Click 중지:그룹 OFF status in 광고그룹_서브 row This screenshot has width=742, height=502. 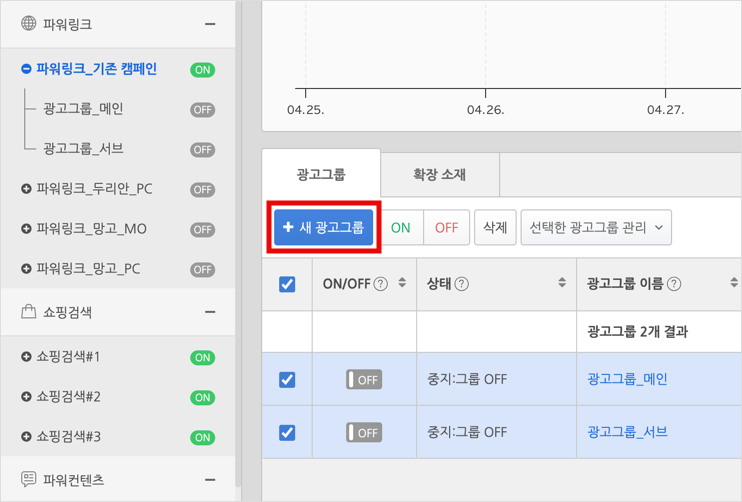point(467,432)
